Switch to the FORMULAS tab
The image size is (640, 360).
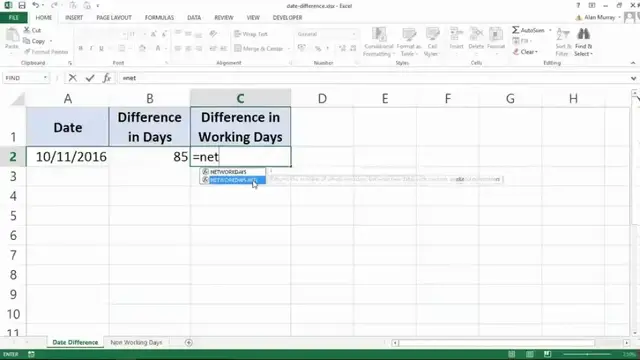pos(159,18)
